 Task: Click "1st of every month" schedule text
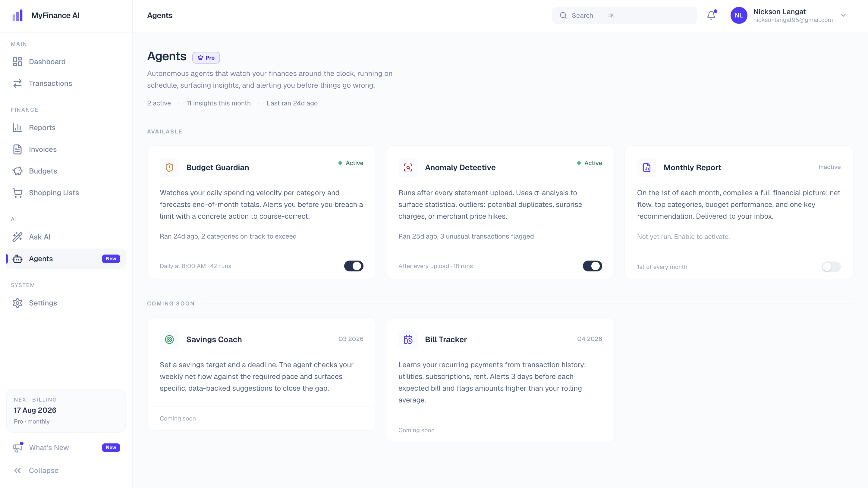pyautogui.click(x=662, y=267)
